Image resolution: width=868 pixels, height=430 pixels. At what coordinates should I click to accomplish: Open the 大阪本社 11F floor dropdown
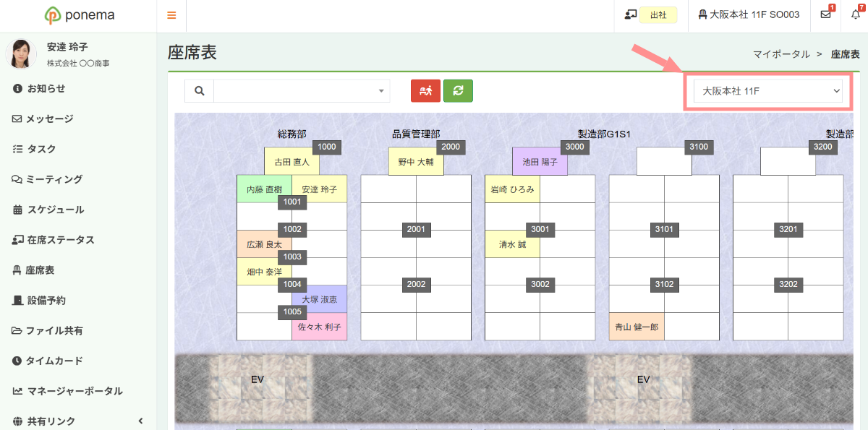point(768,91)
